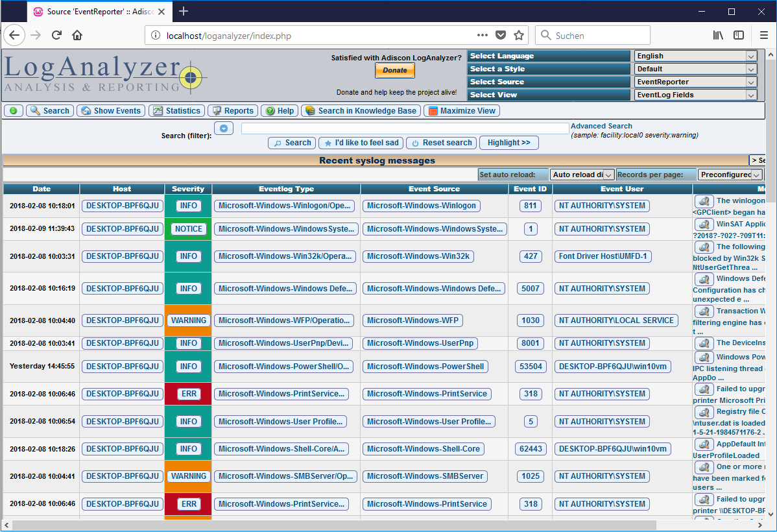The image size is (777, 532).
Task: Click the Reset search button
Action: pyautogui.click(x=441, y=143)
